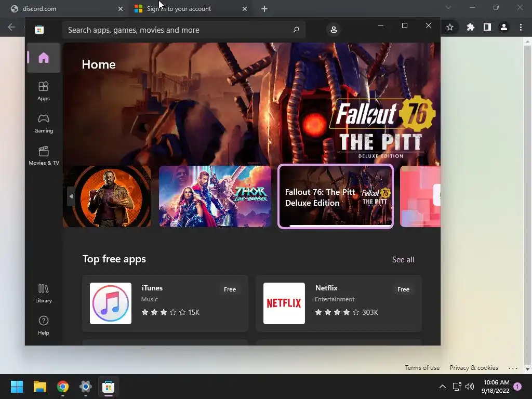Close the Sign in to your account tab
The image size is (532, 399).
245,9
